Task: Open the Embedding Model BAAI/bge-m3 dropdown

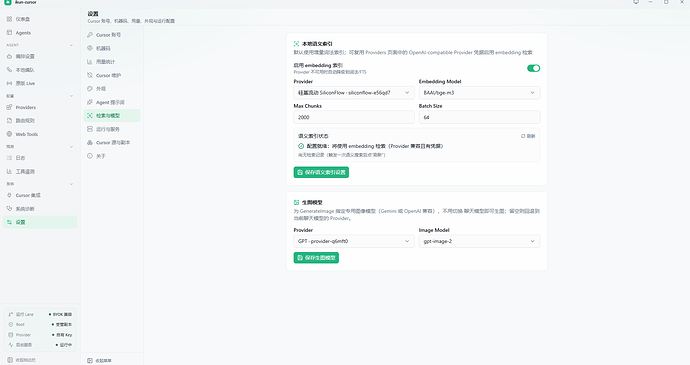Action: click(x=479, y=92)
